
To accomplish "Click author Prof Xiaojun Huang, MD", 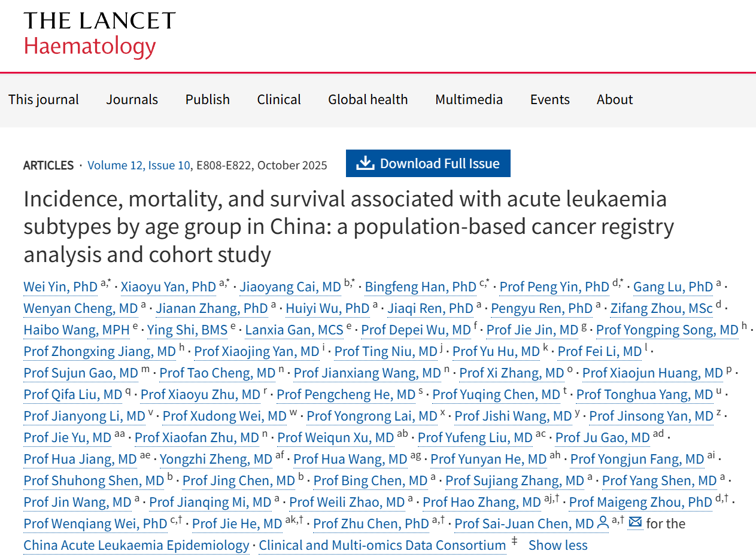I will [652, 373].
